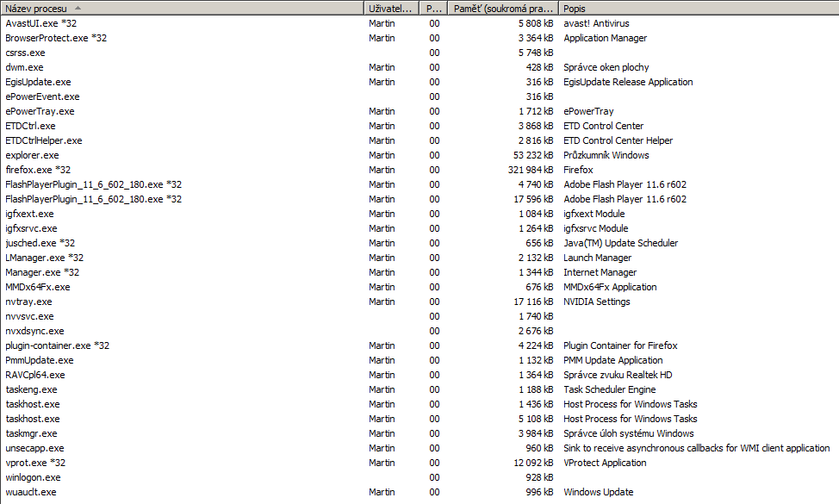
Task: Select taskhost.exe using 5 108 kB
Action: coord(33,419)
